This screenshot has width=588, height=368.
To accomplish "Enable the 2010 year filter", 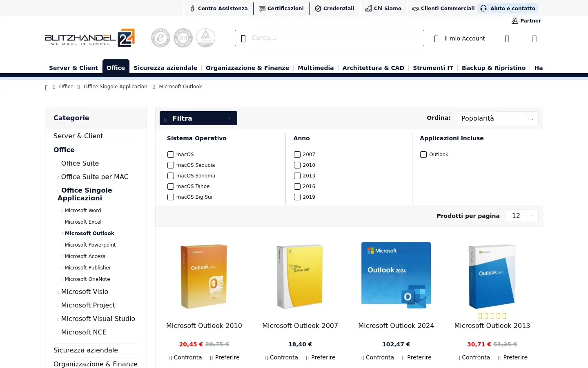I will 297,165.
